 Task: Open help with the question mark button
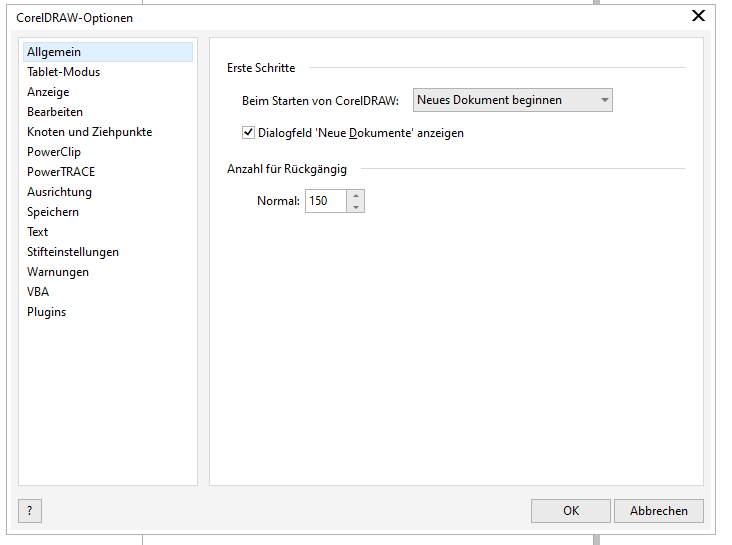(30, 511)
